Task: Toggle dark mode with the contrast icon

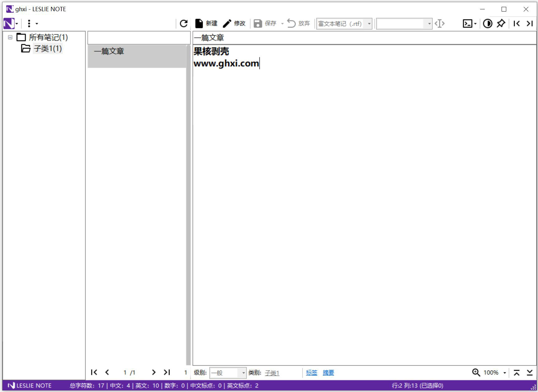Action: tap(488, 23)
